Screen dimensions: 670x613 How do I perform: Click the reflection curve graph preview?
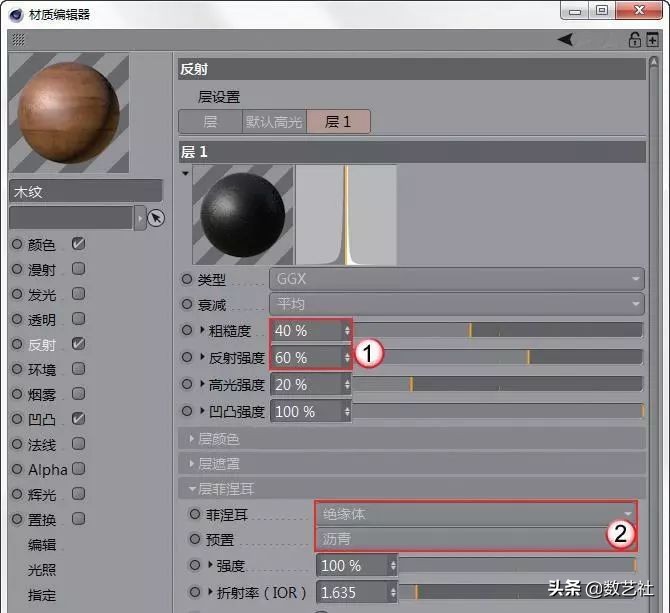(346, 215)
